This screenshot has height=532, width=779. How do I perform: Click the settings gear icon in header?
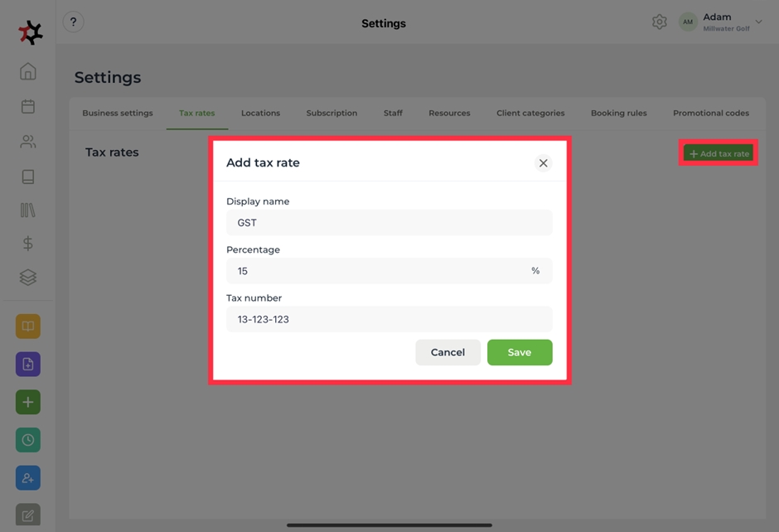click(659, 22)
